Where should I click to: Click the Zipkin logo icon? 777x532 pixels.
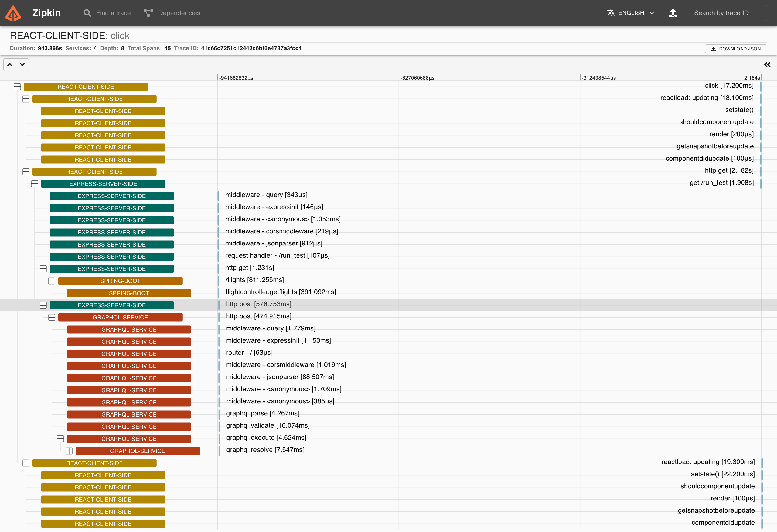pos(13,13)
